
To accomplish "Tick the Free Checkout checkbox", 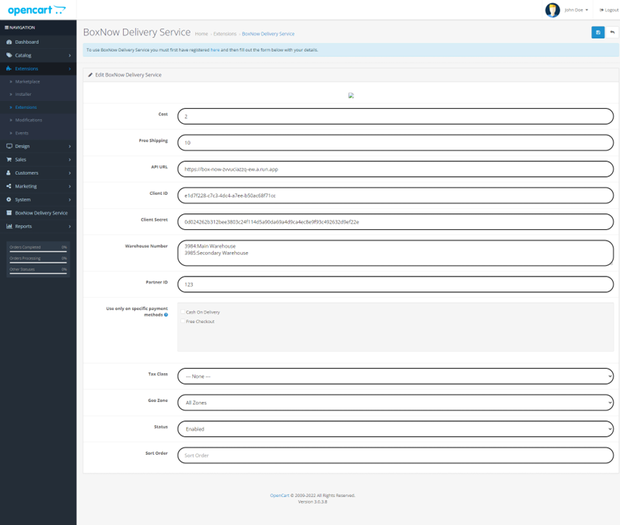I will point(183,322).
